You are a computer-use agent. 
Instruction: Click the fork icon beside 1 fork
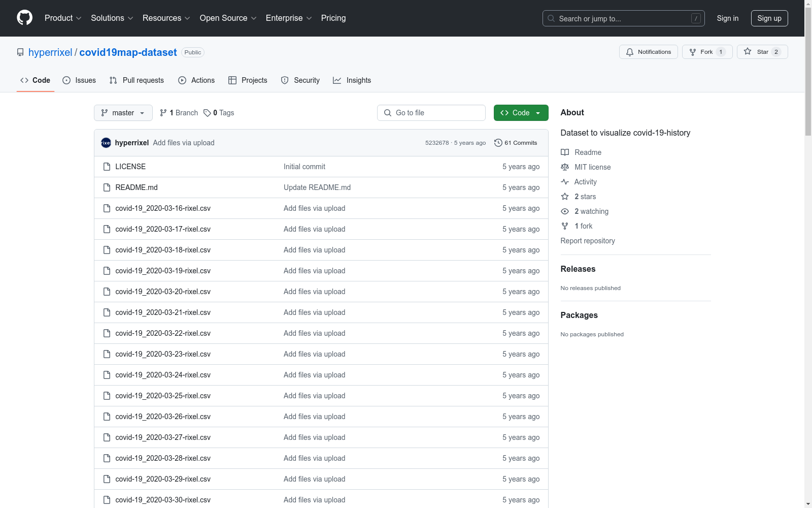coord(565,226)
